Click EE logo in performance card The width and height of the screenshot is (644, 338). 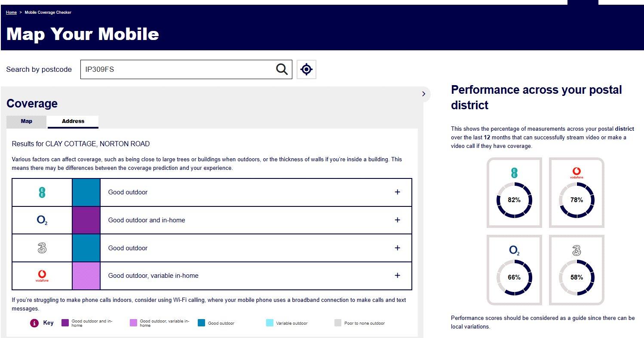[x=514, y=173]
